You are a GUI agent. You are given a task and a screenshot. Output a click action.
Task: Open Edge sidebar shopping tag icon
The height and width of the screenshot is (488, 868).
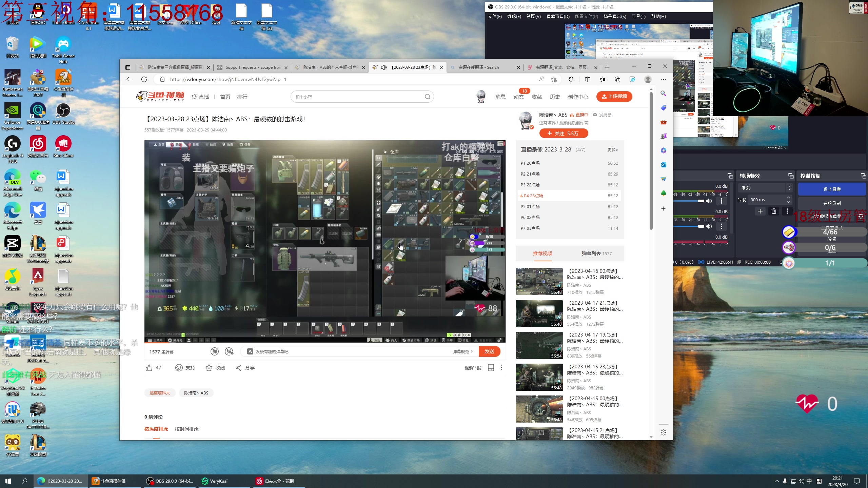(x=664, y=108)
